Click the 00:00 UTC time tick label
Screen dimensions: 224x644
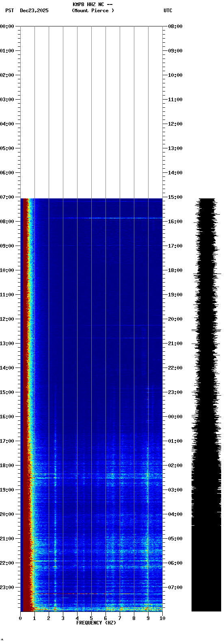(x=175, y=417)
